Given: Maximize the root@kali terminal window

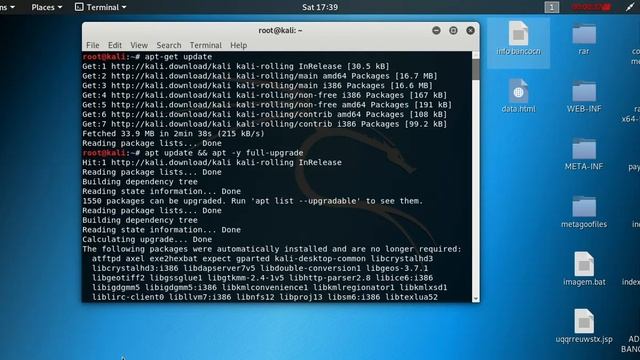Looking at the screenshot, I should click(x=453, y=31).
